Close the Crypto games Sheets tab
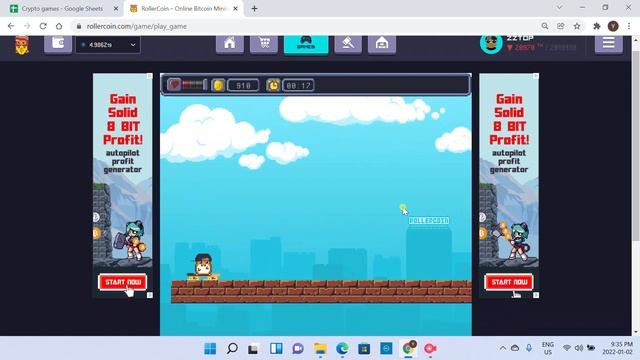Screen dimensions: 640x360 point(116,9)
